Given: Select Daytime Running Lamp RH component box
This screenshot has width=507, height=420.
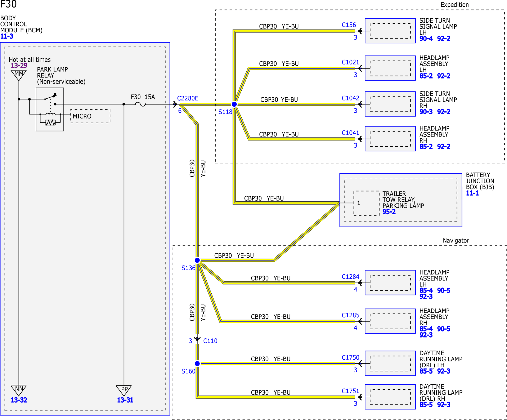Looking at the screenshot, I should pyautogui.click(x=390, y=397).
